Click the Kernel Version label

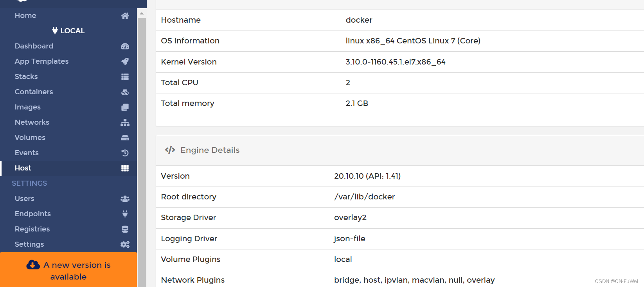(189, 62)
